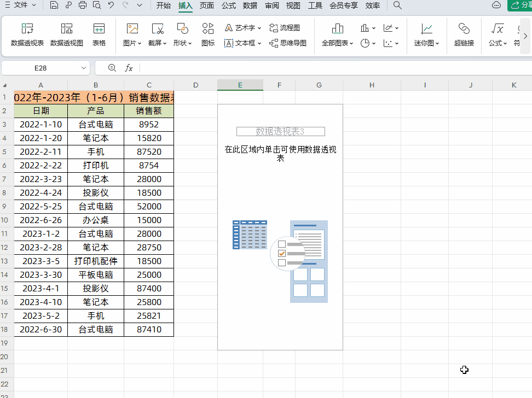Switch to the ribbon 公式 tab
532x398 pixels.
point(229,5)
